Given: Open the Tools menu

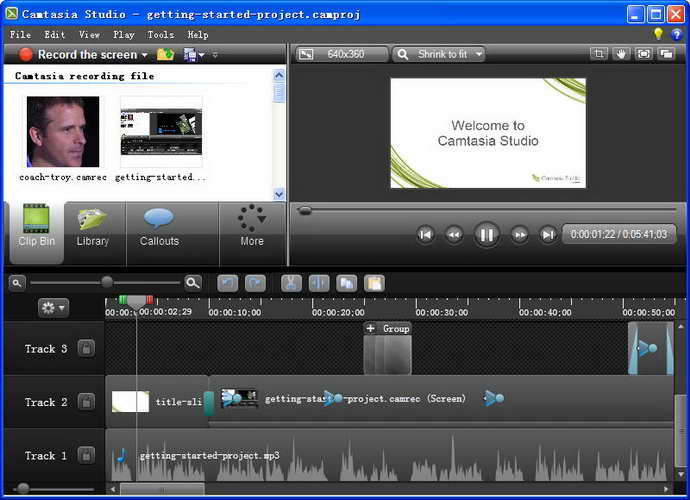Looking at the screenshot, I should 160,34.
